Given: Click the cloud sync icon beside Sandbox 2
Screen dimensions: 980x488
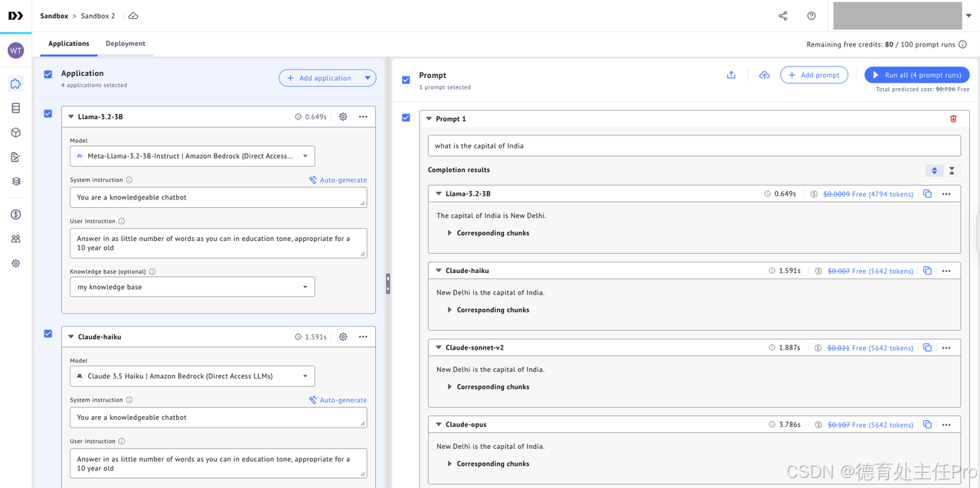Looking at the screenshot, I should click(133, 16).
